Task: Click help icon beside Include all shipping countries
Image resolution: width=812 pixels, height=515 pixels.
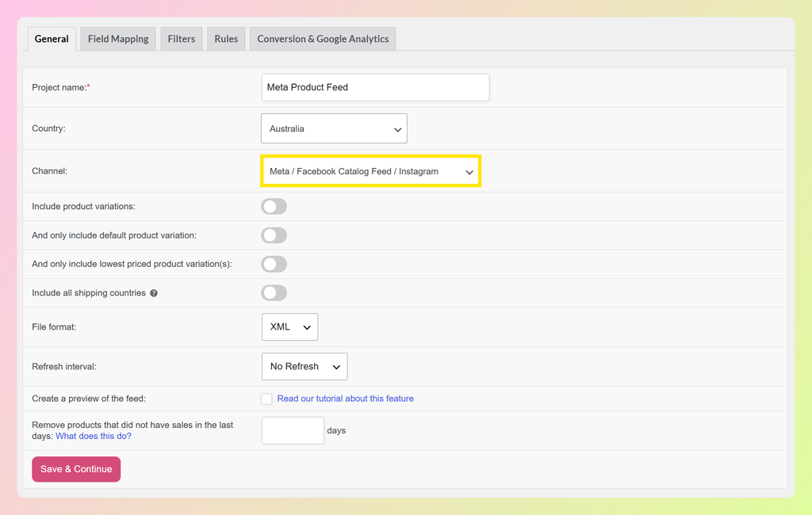Action: coord(154,293)
